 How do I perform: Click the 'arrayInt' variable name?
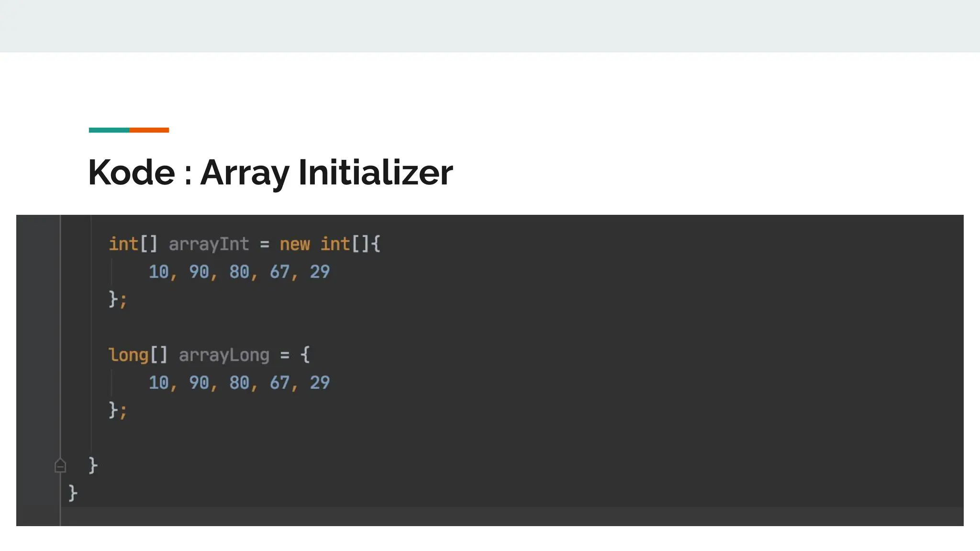209,244
